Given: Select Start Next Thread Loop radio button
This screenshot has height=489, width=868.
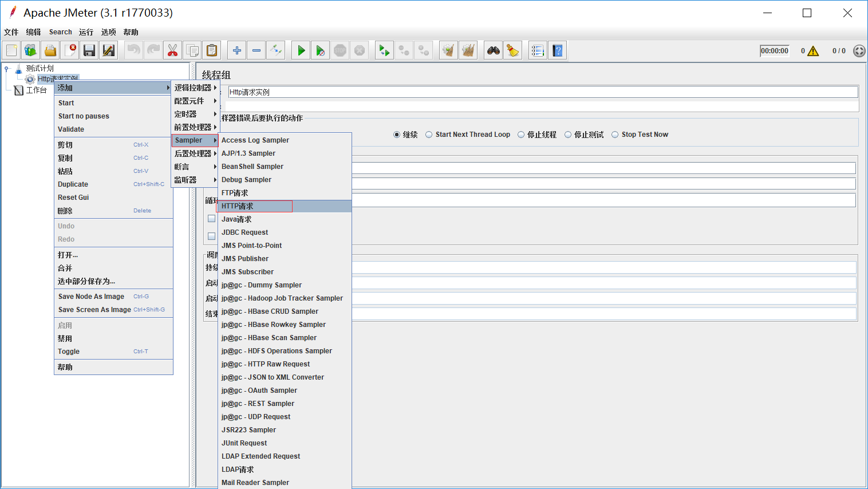Looking at the screenshot, I should pyautogui.click(x=429, y=135).
